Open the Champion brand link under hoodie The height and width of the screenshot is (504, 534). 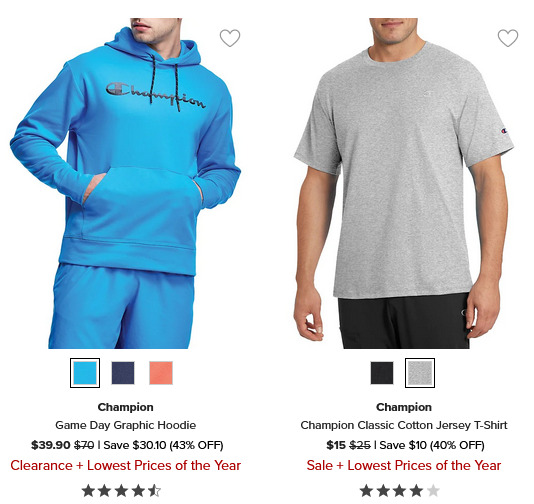pos(126,407)
